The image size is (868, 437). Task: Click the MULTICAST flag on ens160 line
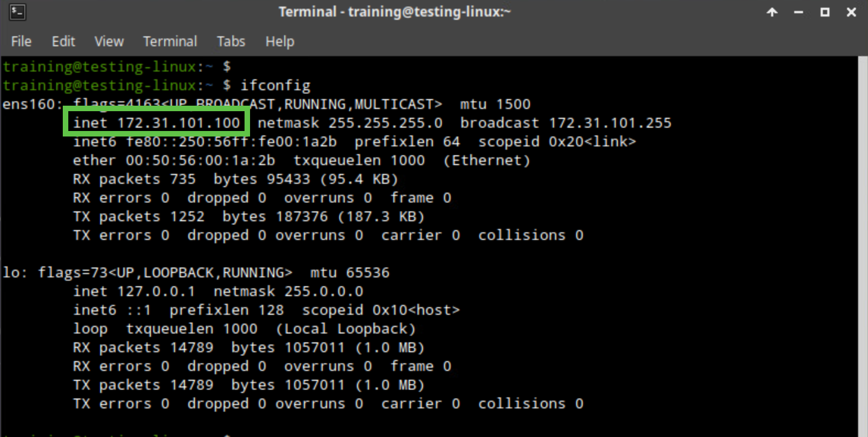394,104
